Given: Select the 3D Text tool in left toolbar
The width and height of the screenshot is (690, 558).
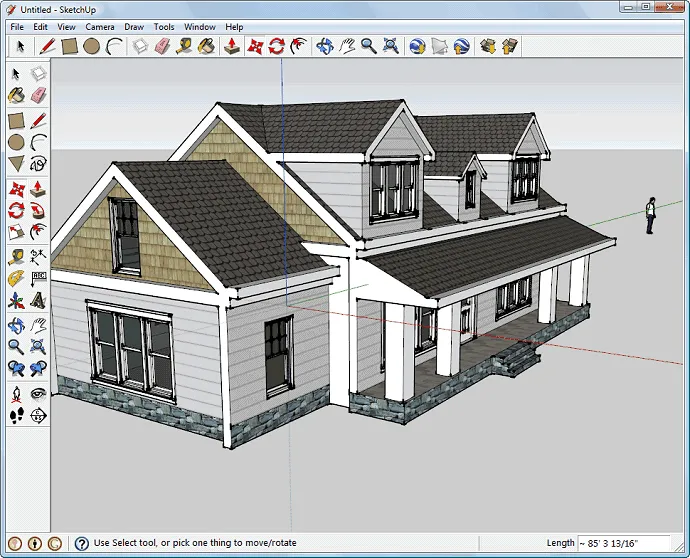Looking at the screenshot, I should (38, 300).
